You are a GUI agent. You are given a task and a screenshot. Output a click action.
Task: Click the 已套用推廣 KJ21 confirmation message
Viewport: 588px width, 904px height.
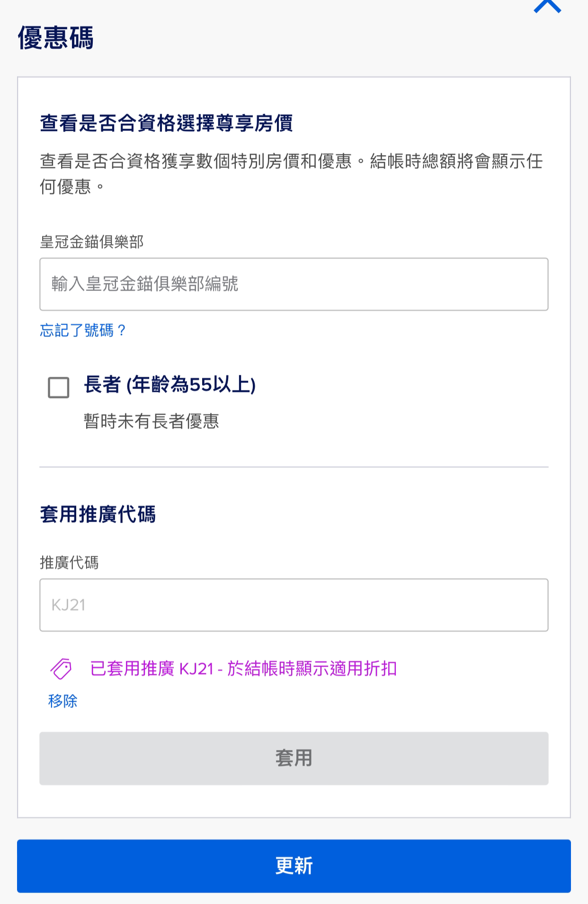pyautogui.click(x=243, y=669)
